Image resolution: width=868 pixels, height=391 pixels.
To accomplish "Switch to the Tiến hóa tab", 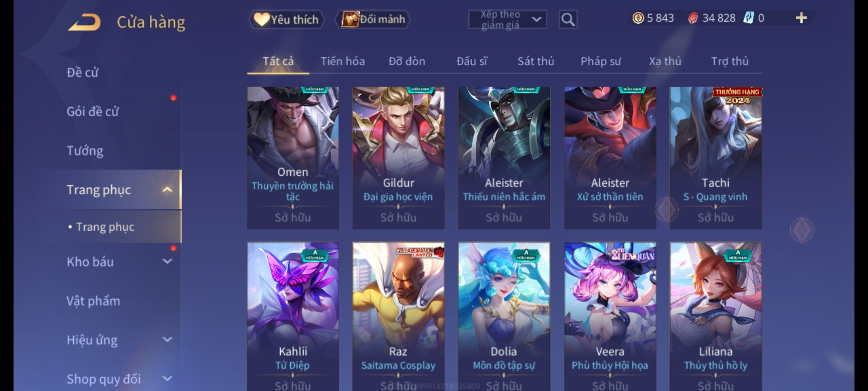I will [x=342, y=61].
